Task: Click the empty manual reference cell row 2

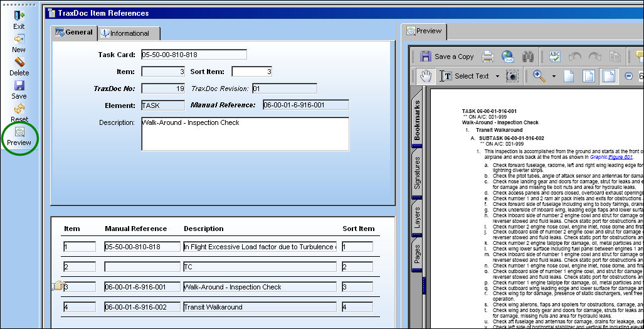Action: point(142,267)
